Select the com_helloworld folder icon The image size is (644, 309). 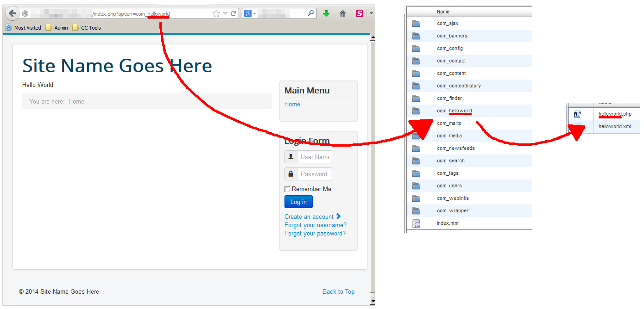pyautogui.click(x=416, y=111)
